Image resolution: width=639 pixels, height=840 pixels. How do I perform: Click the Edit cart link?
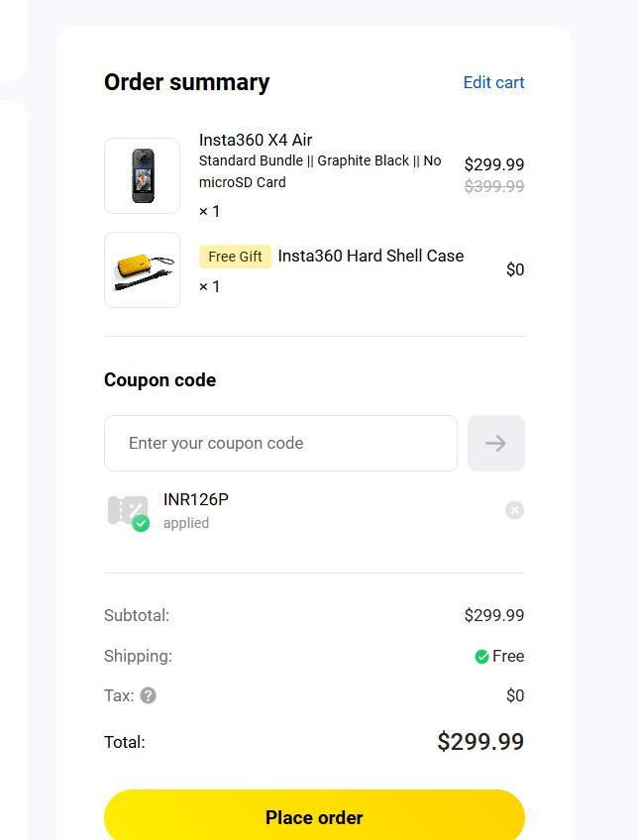point(493,82)
